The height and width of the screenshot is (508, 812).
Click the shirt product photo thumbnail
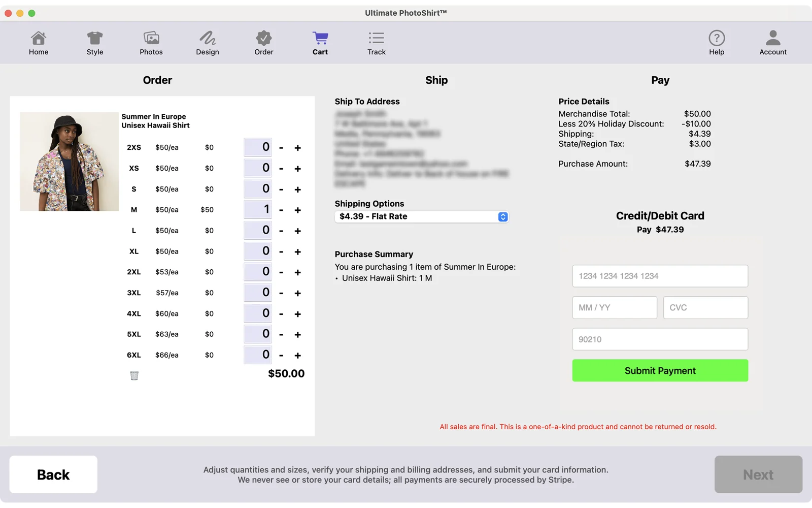point(69,162)
